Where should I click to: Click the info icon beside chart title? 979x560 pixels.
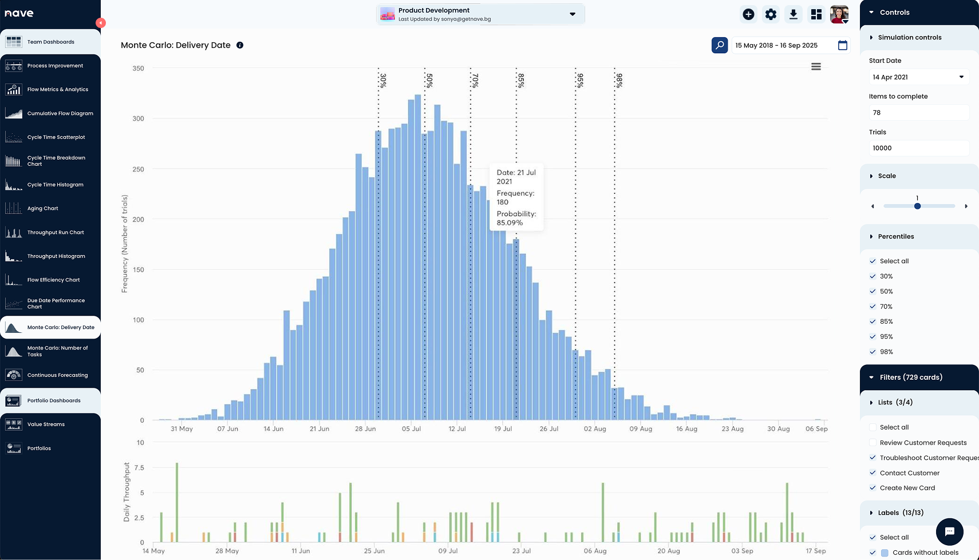pos(240,45)
